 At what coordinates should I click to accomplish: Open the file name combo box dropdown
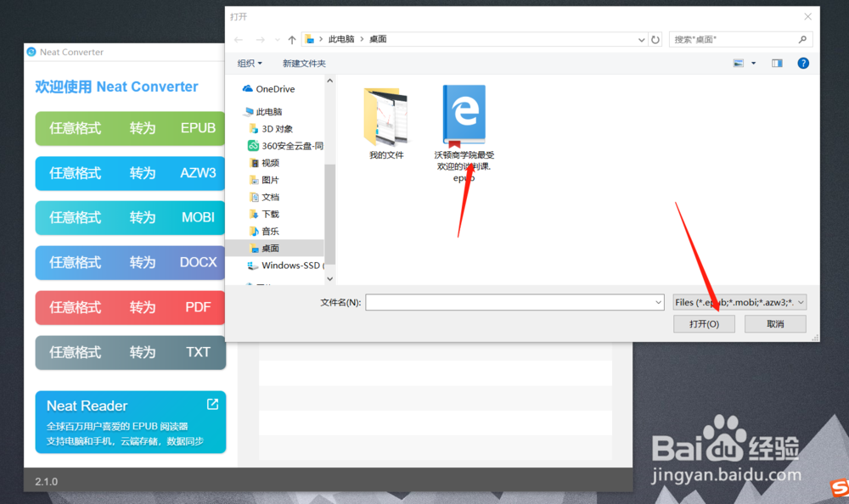[x=659, y=302]
